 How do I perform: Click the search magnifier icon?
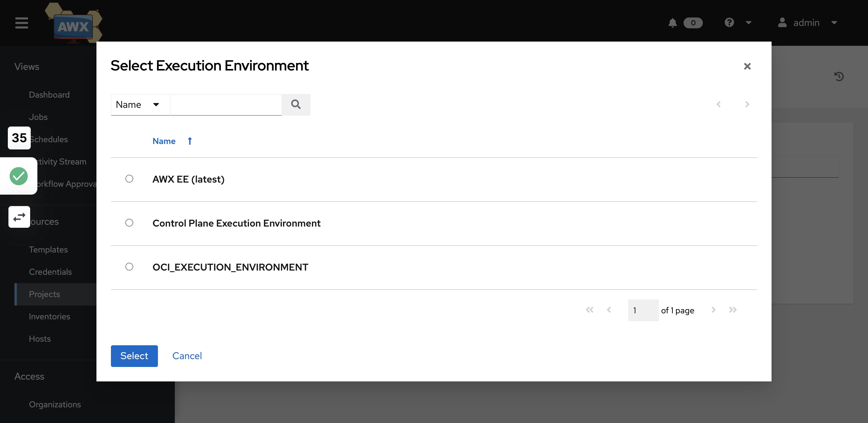(295, 105)
